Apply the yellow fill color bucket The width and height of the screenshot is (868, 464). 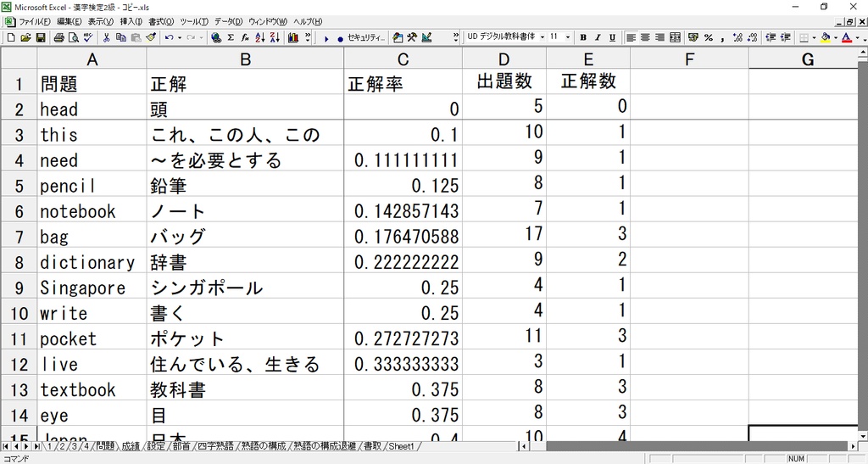tap(826, 37)
